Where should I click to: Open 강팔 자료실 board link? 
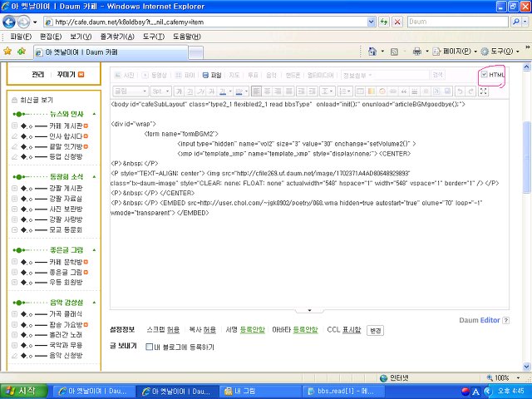[66, 199]
